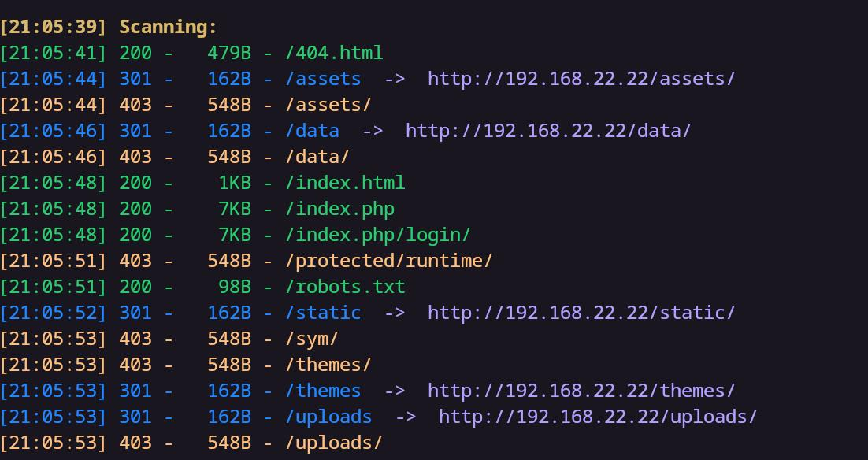Open the http://192.168.22.22/uploads/ redirect URL
This screenshot has width=868, height=460.
pyautogui.click(x=598, y=417)
